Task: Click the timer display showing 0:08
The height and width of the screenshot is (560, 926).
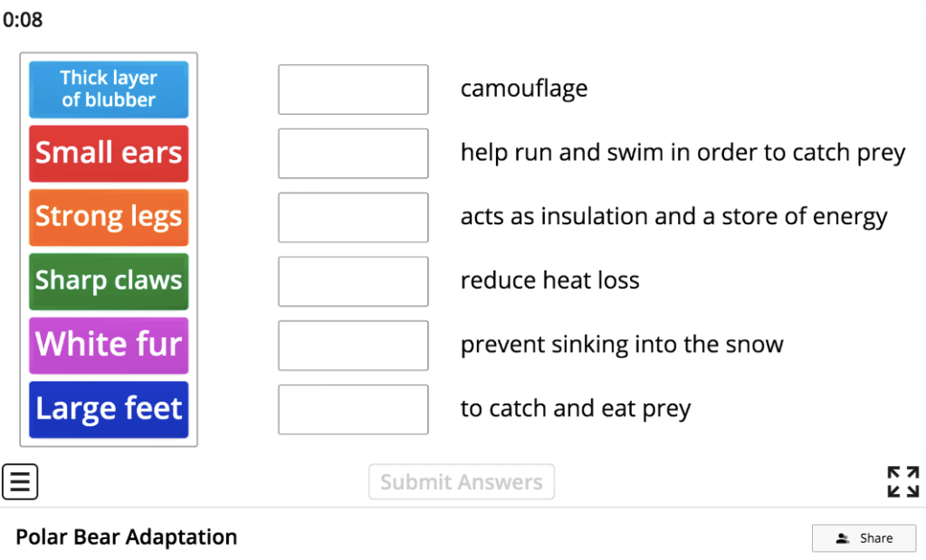Action: [x=23, y=20]
